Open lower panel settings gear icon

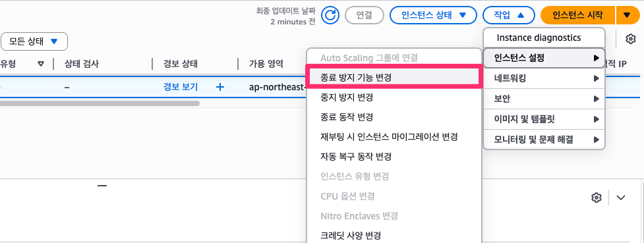[x=596, y=198]
